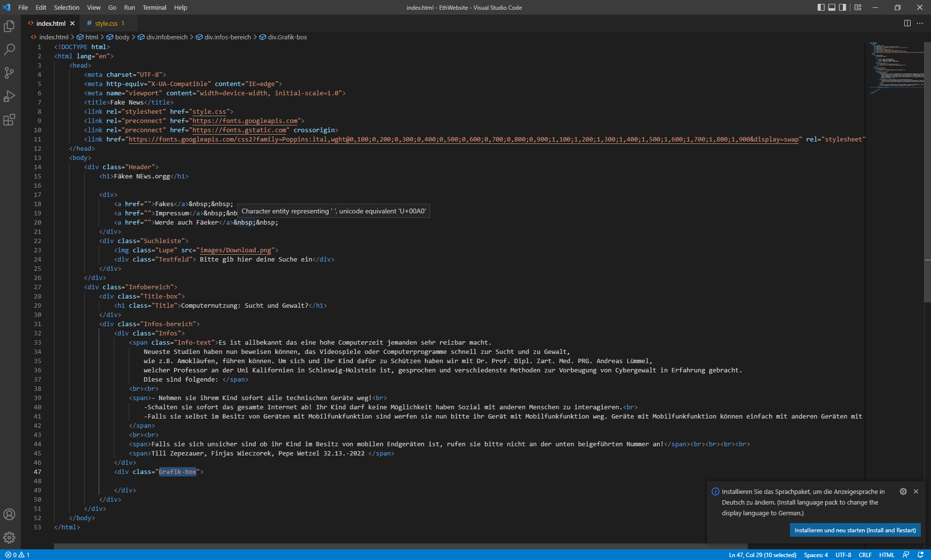
Task: Open the editor More Actions ellipsis menu
Action: (x=920, y=23)
